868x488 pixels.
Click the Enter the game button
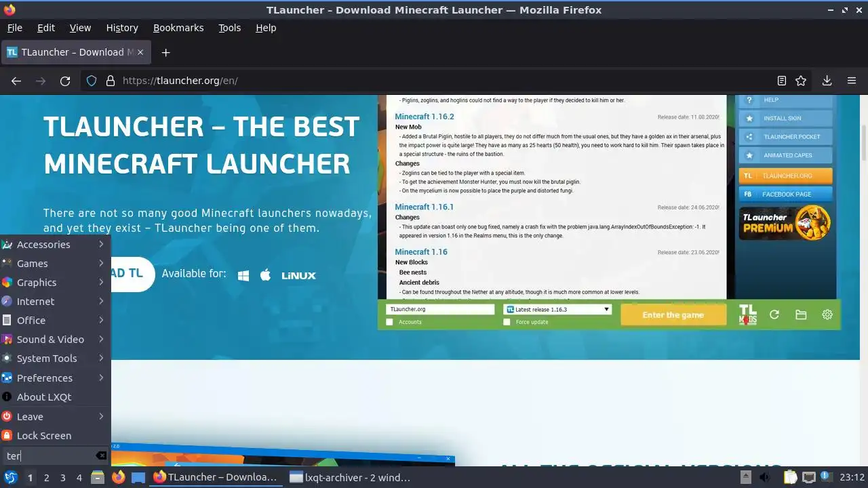click(x=673, y=314)
